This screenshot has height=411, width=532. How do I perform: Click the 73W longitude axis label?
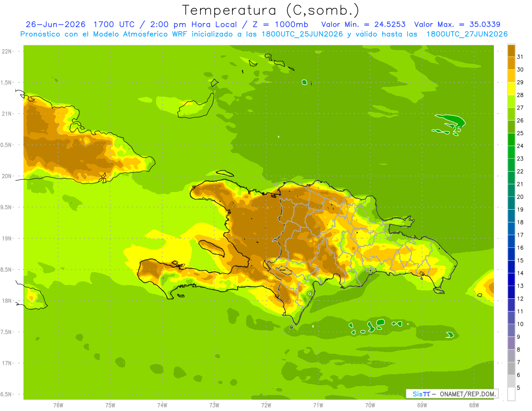[x=214, y=405]
